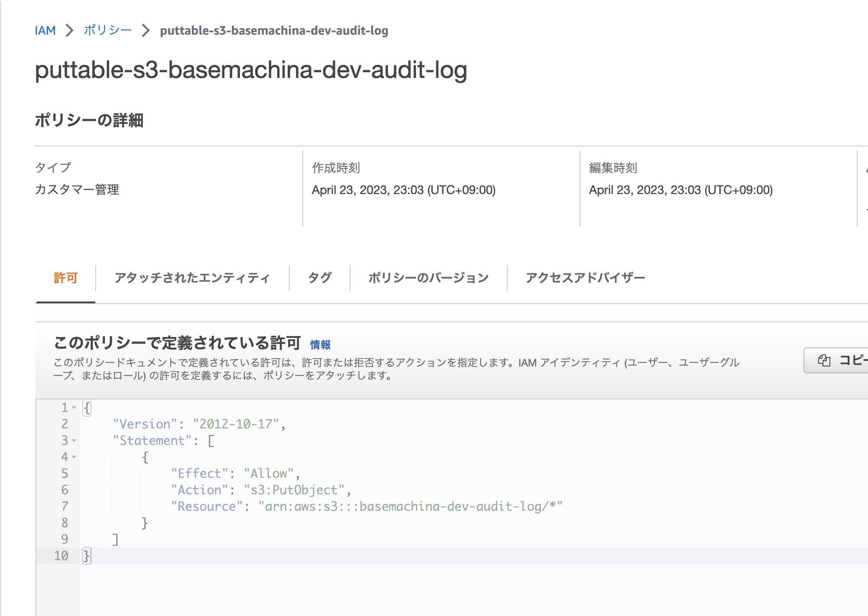Select the "Effect" key on line 5
868x616 pixels.
tap(200, 473)
